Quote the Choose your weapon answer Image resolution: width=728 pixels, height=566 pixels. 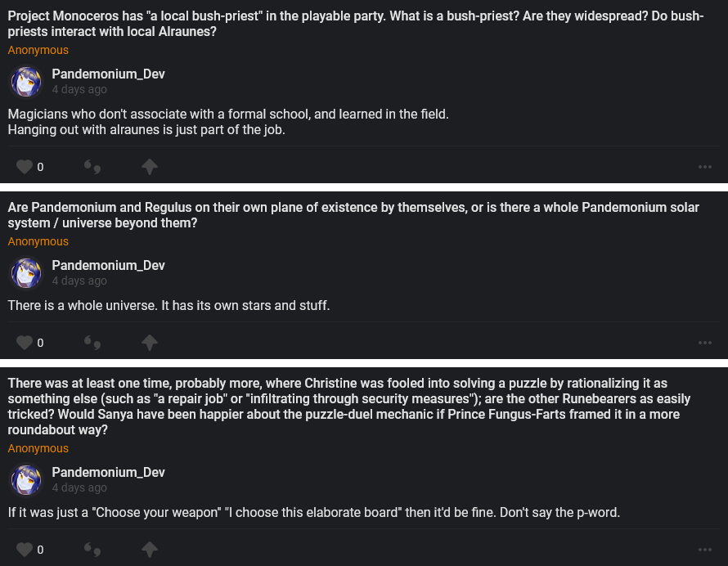92,549
